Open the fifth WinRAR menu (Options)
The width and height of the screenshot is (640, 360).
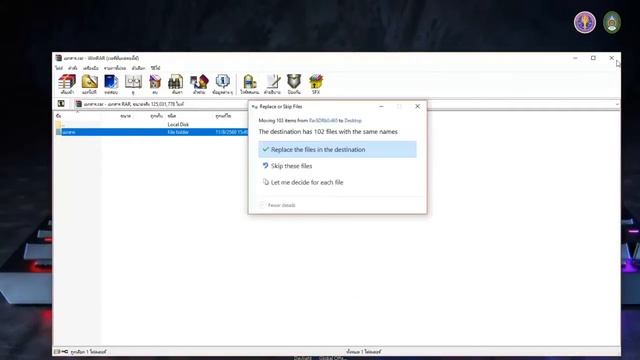pos(138,68)
